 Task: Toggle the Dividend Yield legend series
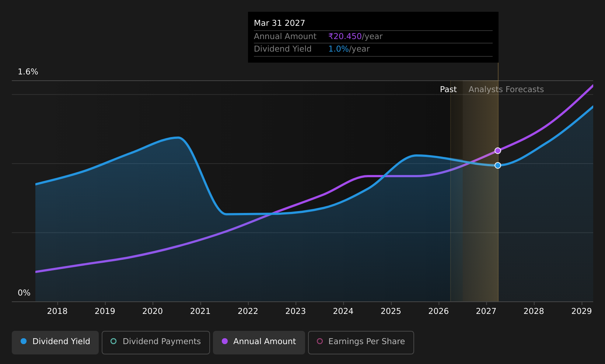(55, 342)
